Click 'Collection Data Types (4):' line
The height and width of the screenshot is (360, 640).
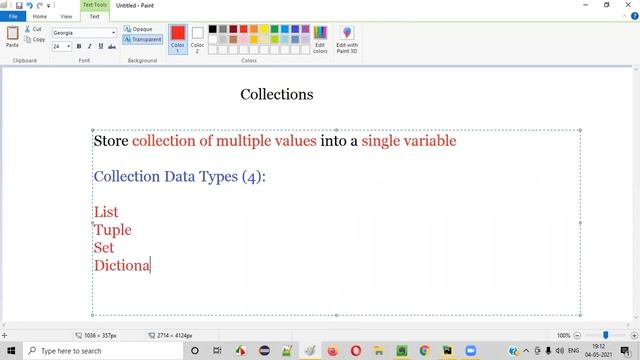pyautogui.click(x=180, y=177)
